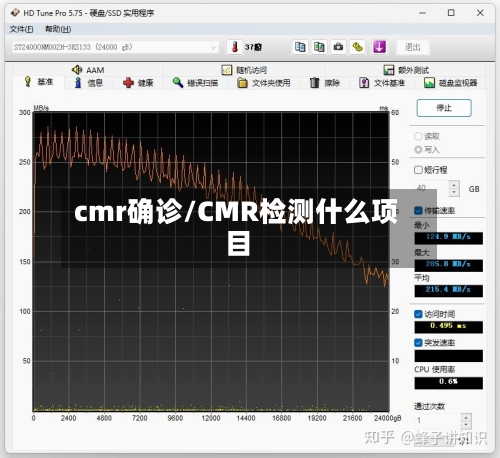
Task: Open the drive selection dropdown ST24000NM002H
Action: (115, 47)
